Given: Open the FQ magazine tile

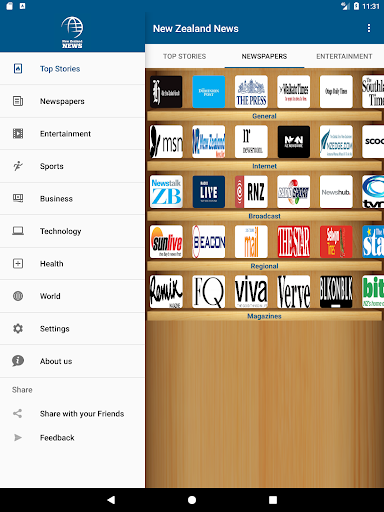Looking at the screenshot, I should pyautogui.click(x=209, y=292).
